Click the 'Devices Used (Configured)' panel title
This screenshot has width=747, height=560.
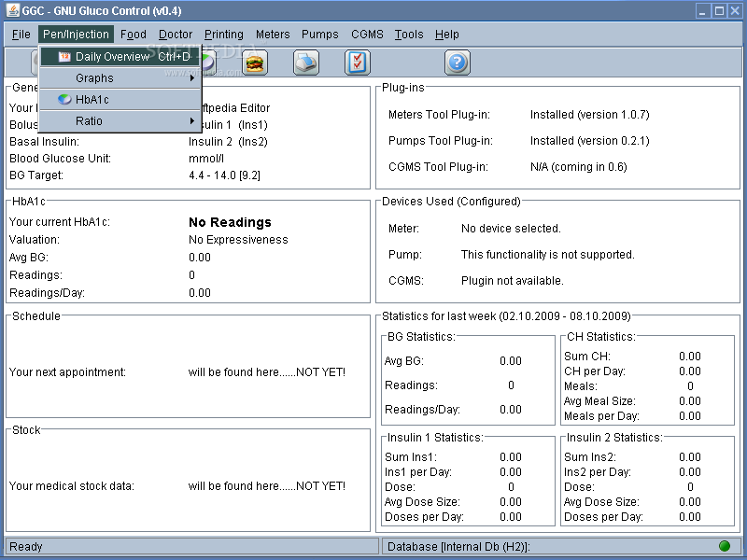(x=451, y=202)
